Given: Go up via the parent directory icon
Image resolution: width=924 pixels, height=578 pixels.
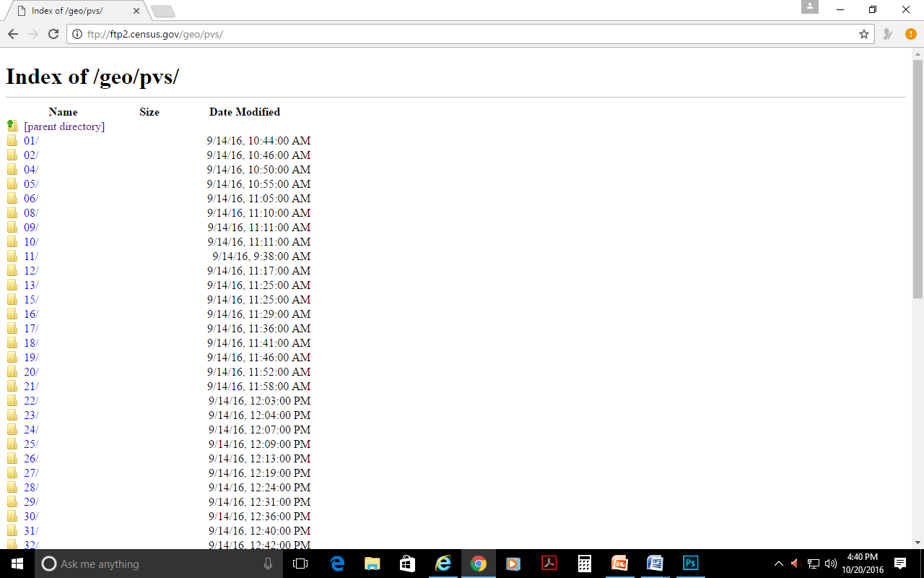Looking at the screenshot, I should coord(12,126).
